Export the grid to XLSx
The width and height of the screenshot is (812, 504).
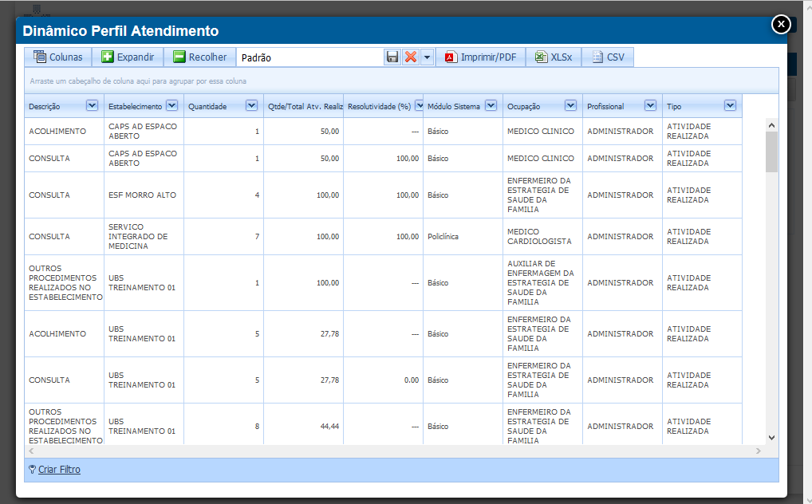[554, 57]
